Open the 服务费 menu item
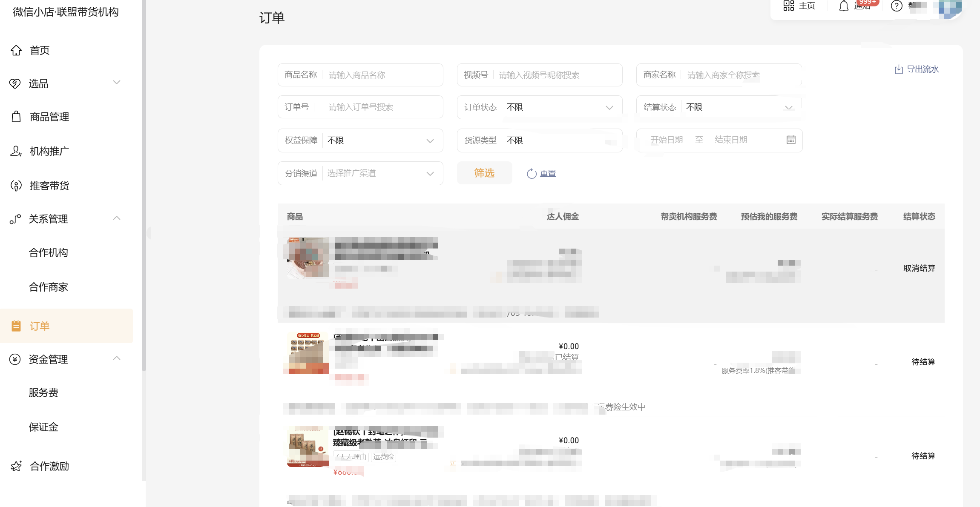The width and height of the screenshot is (980, 507). 43,392
